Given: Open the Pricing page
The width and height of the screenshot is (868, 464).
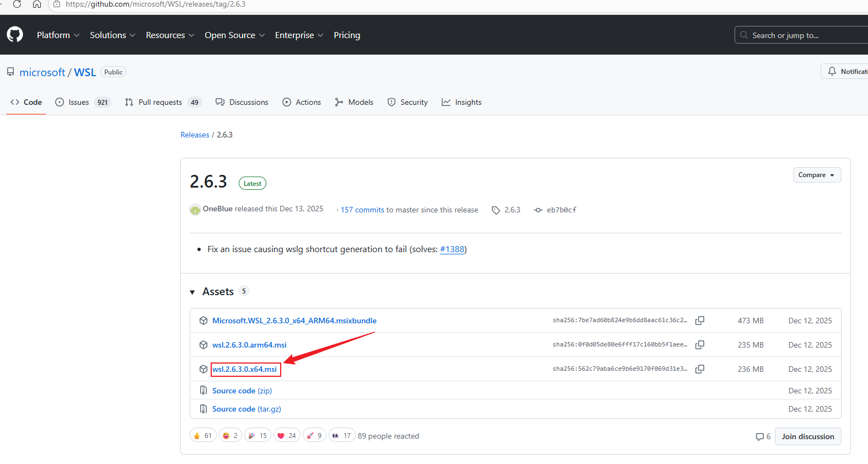Looking at the screenshot, I should tap(347, 35).
